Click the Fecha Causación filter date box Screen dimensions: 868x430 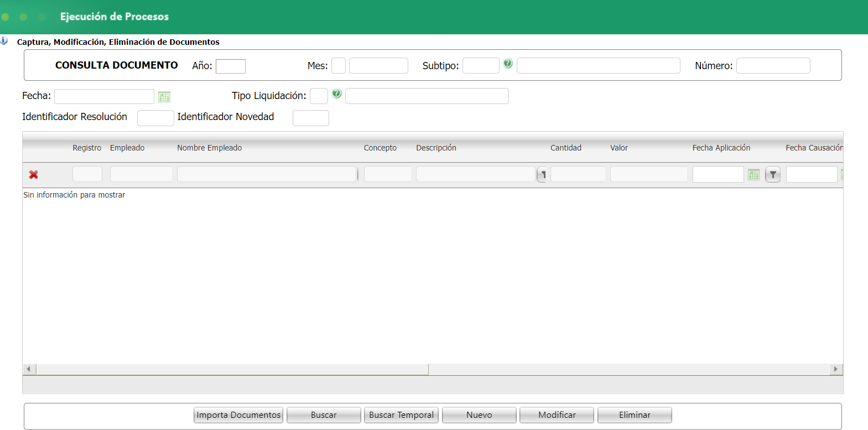point(812,175)
